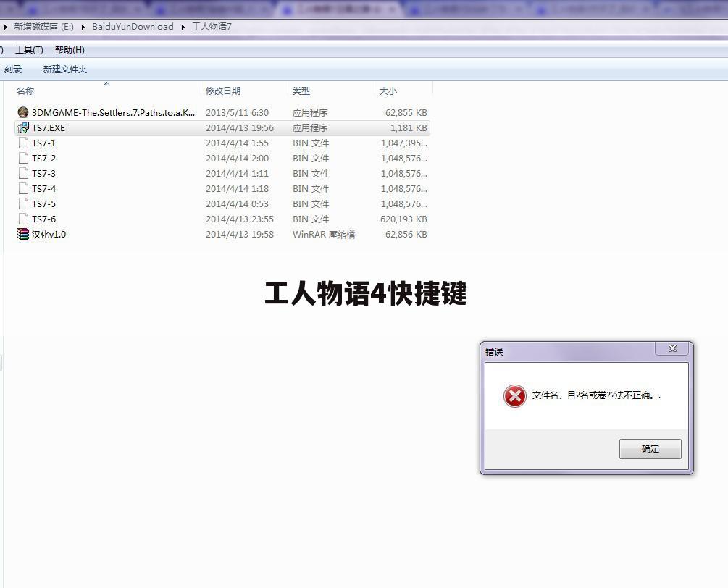This screenshot has height=588, width=728.
Task: Select the 汉化v1.0 WinRAR archive icon
Action: (22, 234)
